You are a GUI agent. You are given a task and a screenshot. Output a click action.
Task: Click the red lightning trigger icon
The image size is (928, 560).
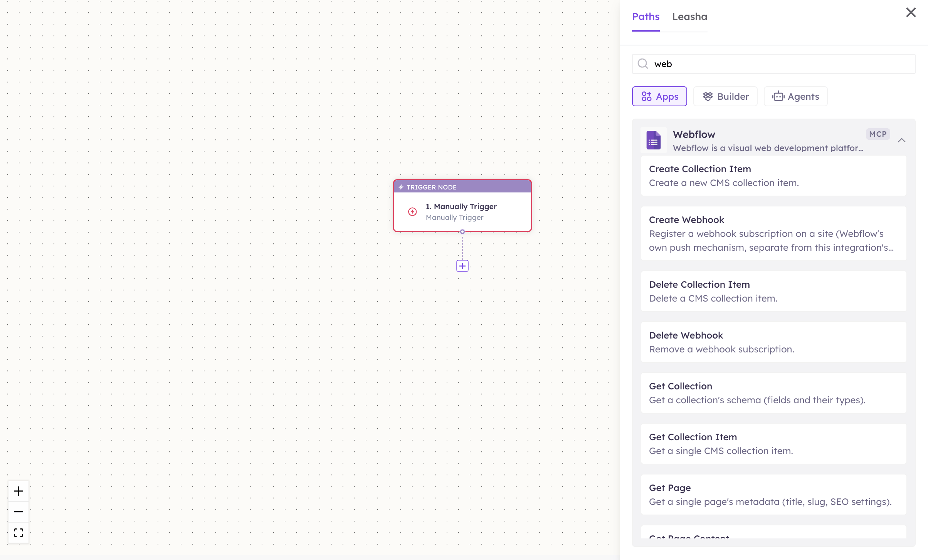coord(412,212)
